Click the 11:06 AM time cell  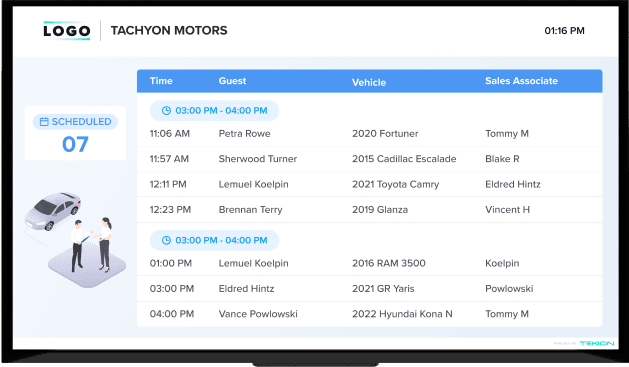[170, 134]
